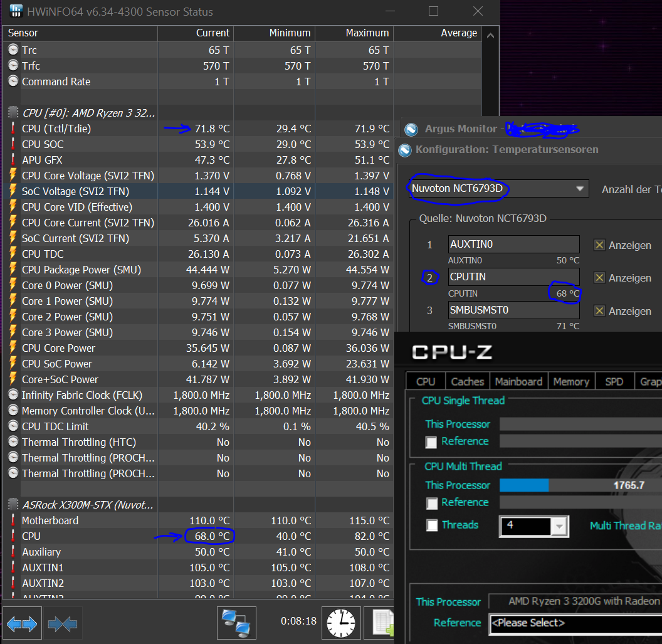
Task: Click the Sensor column header
Action: [80, 33]
